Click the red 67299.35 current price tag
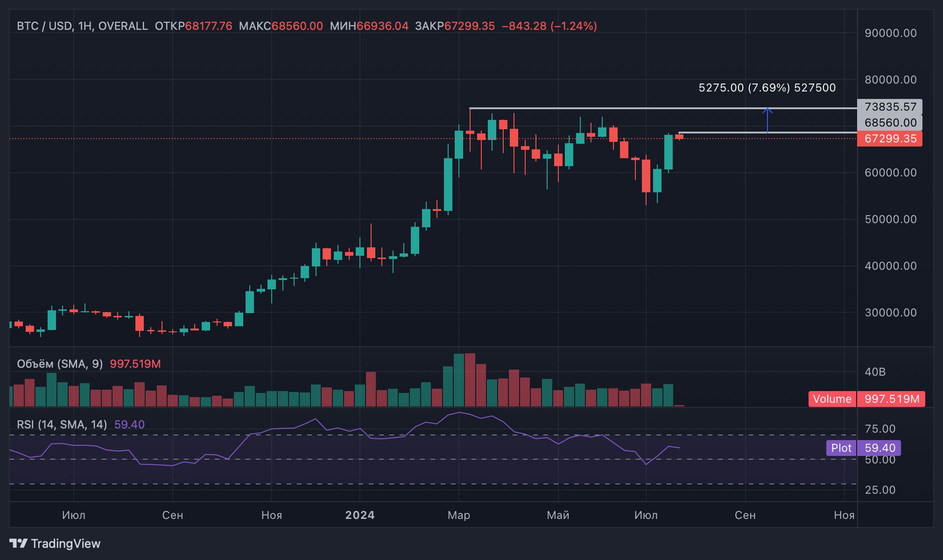 [889, 139]
